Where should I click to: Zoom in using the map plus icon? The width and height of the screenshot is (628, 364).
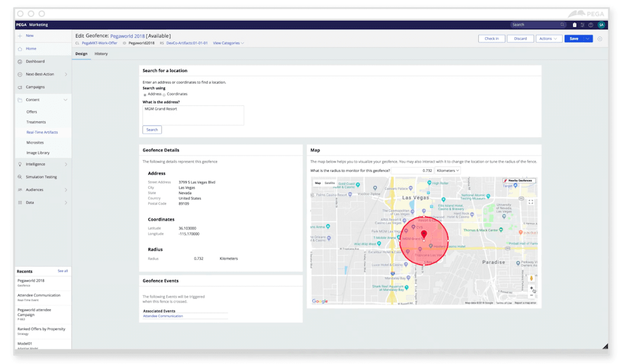coord(531,288)
